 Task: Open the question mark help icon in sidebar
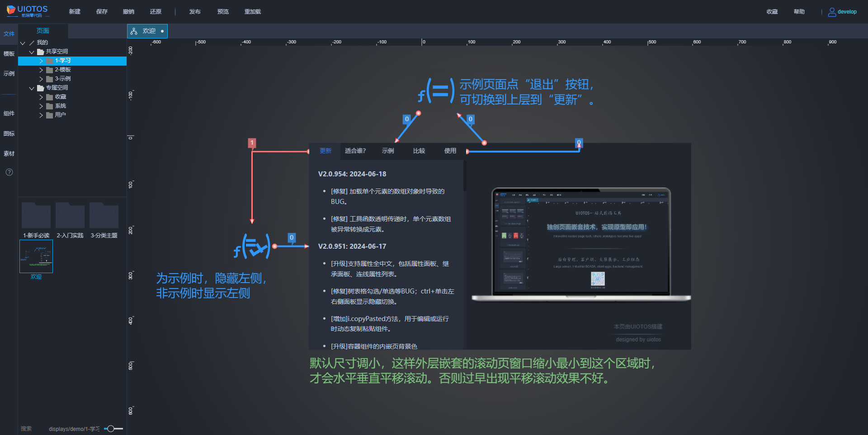[9, 172]
